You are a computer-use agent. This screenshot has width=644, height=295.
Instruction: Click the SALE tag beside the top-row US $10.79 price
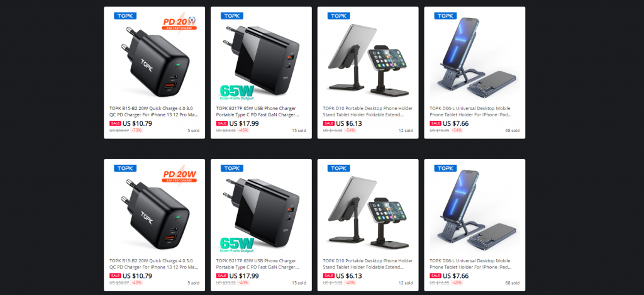(x=115, y=123)
